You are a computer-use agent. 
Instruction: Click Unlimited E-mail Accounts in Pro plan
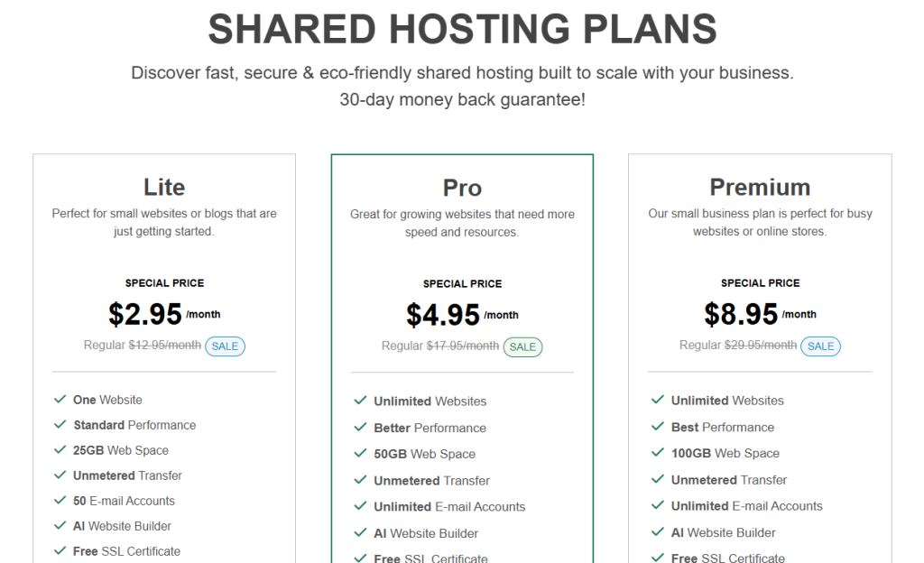click(449, 506)
